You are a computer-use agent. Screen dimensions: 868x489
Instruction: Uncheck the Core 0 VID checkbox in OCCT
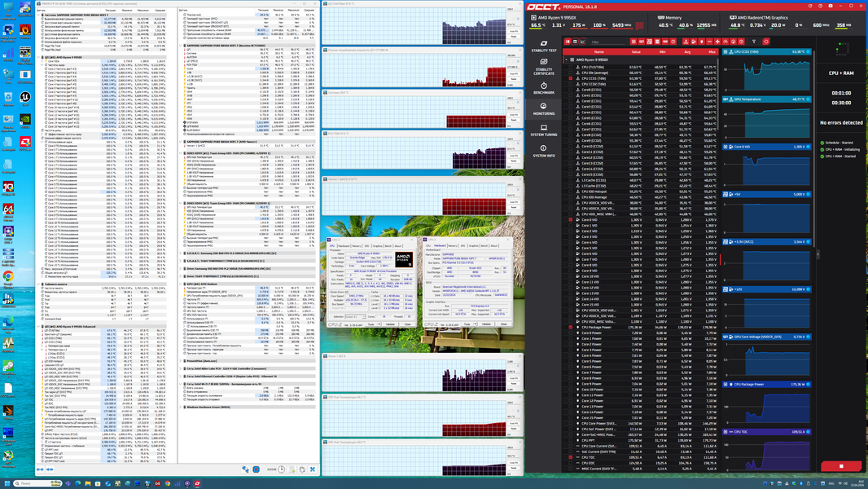pyautogui.click(x=571, y=220)
